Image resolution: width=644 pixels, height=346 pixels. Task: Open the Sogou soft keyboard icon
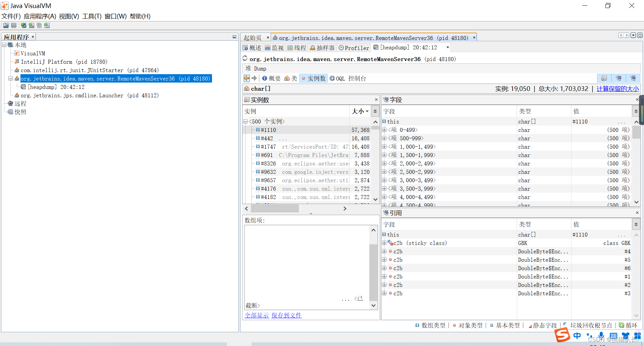(x=613, y=336)
